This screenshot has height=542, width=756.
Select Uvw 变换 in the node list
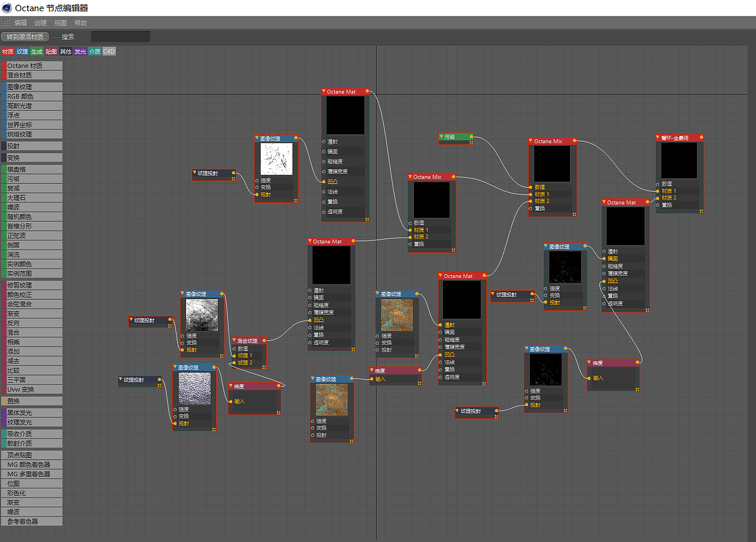pyautogui.click(x=32, y=389)
